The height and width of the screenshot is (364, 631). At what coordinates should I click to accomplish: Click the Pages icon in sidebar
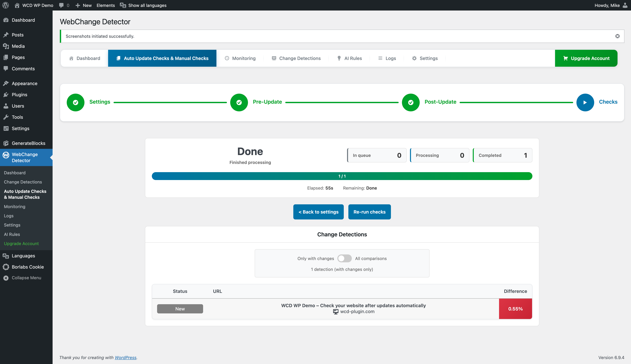tap(6, 57)
